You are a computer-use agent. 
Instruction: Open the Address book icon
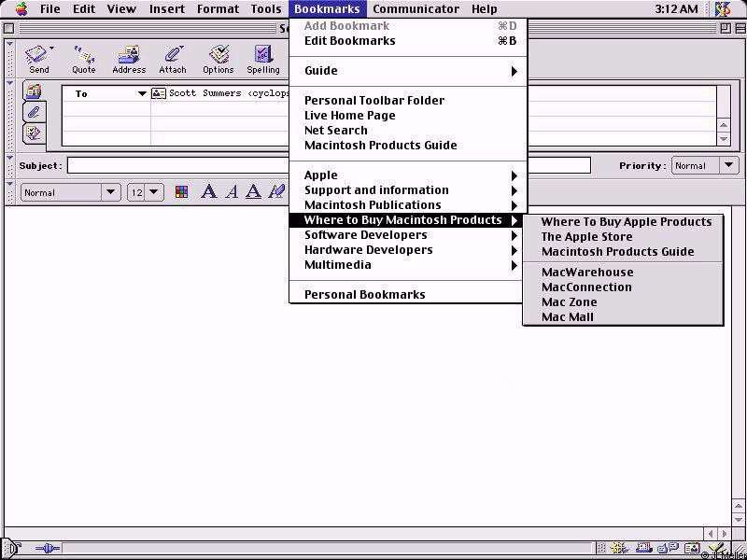coord(129,54)
